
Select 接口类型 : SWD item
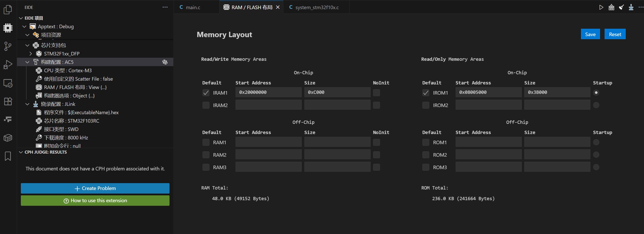(95, 129)
